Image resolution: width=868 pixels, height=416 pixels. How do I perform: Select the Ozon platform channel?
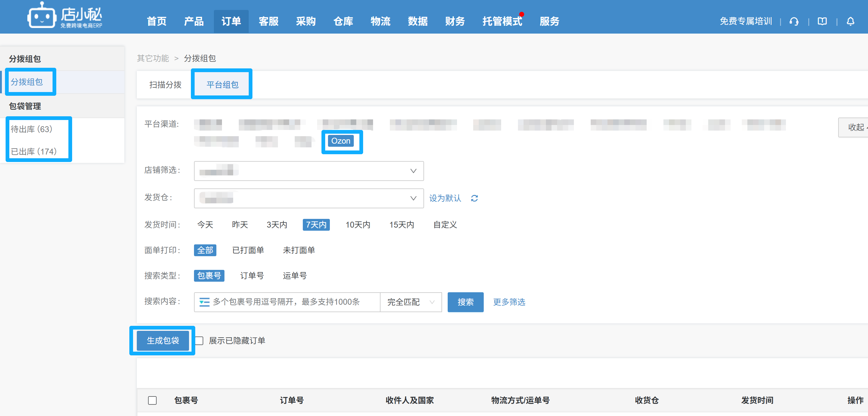pyautogui.click(x=341, y=141)
